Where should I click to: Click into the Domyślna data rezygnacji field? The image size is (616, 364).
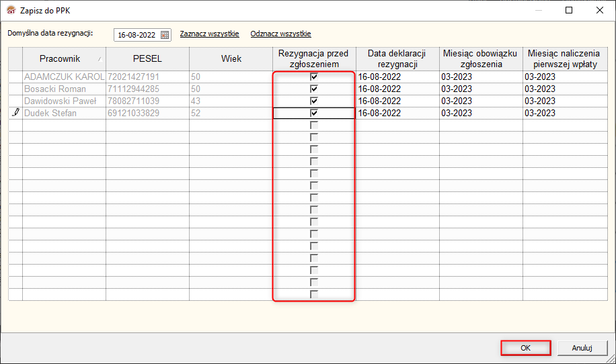click(137, 35)
